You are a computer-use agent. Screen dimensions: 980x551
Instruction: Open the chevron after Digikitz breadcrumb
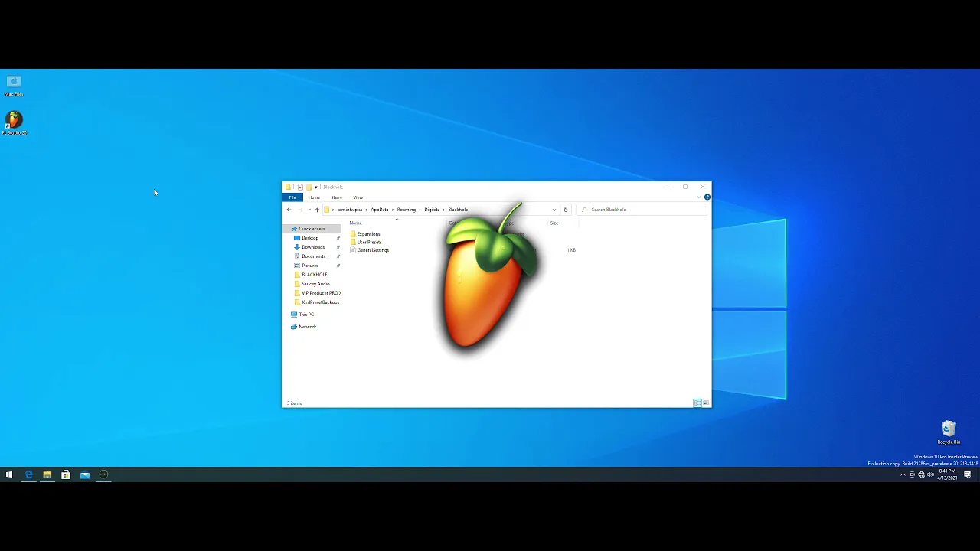pyautogui.click(x=444, y=210)
